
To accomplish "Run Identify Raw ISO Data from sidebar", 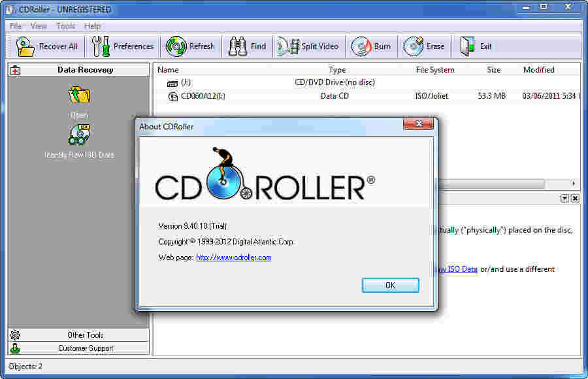I will [78, 135].
